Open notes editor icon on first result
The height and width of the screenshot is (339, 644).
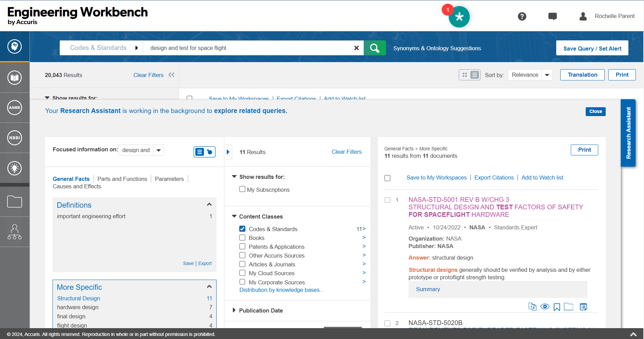point(584,306)
